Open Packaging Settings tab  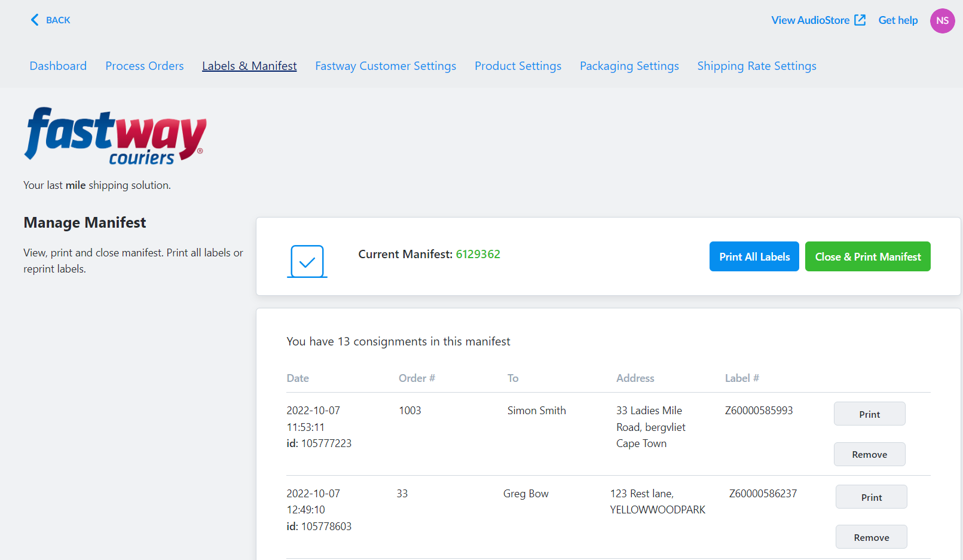(629, 66)
